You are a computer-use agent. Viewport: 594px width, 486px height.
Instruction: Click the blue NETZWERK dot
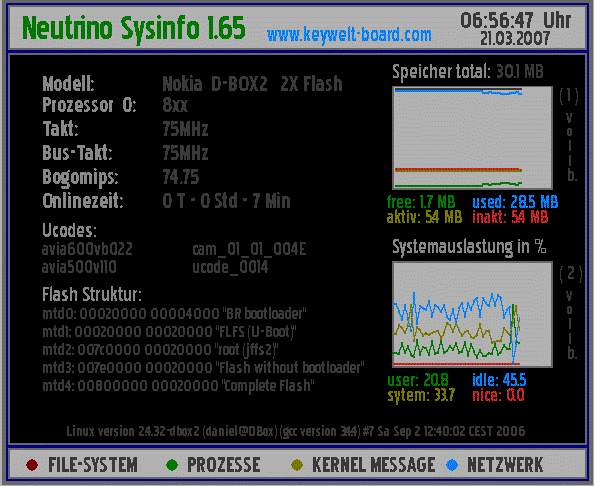[x=452, y=465]
